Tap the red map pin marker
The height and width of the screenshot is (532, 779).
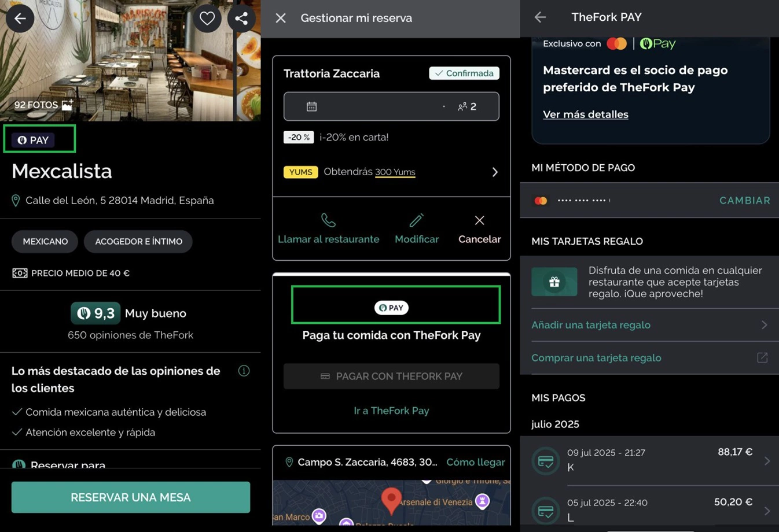[391, 501]
